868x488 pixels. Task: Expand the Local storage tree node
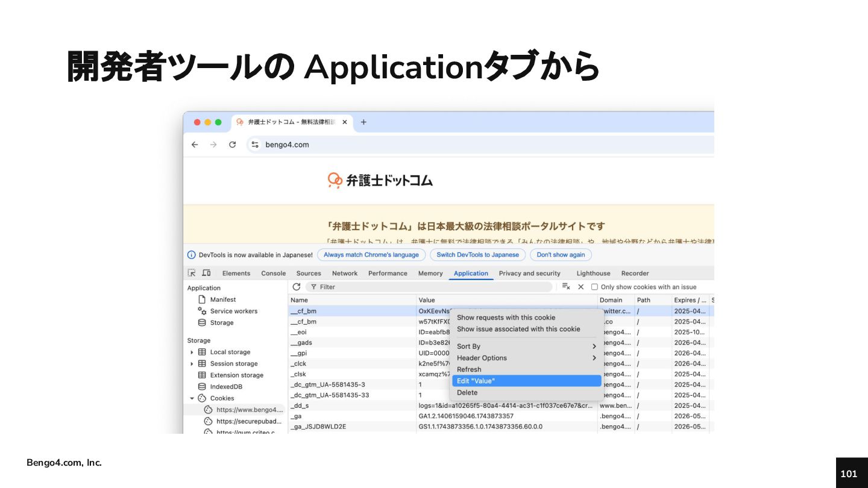(192, 352)
